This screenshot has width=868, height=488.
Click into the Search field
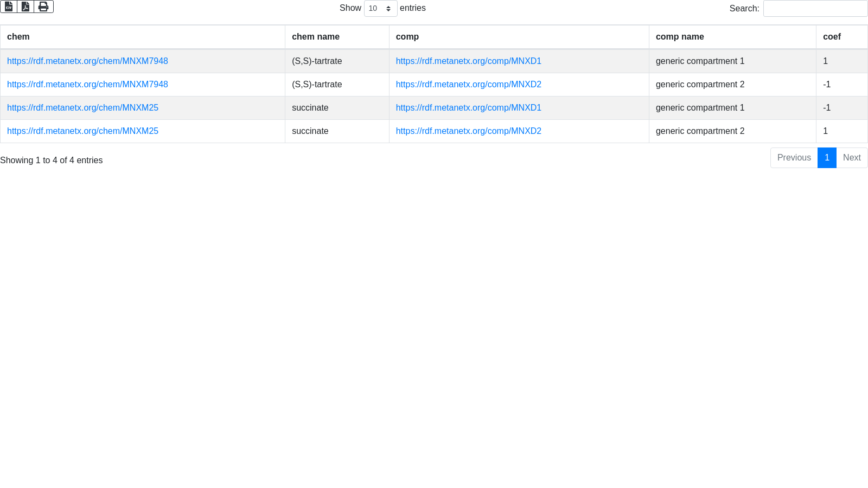(x=815, y=9)
